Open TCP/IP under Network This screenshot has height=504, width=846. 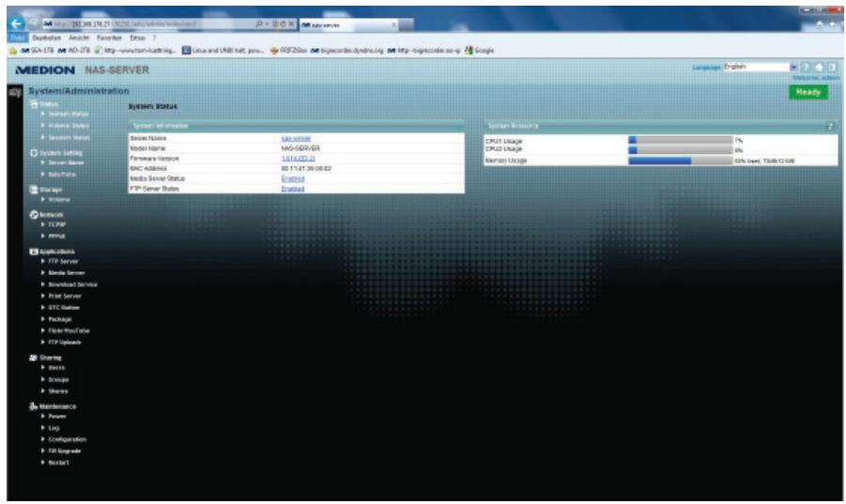56,224
